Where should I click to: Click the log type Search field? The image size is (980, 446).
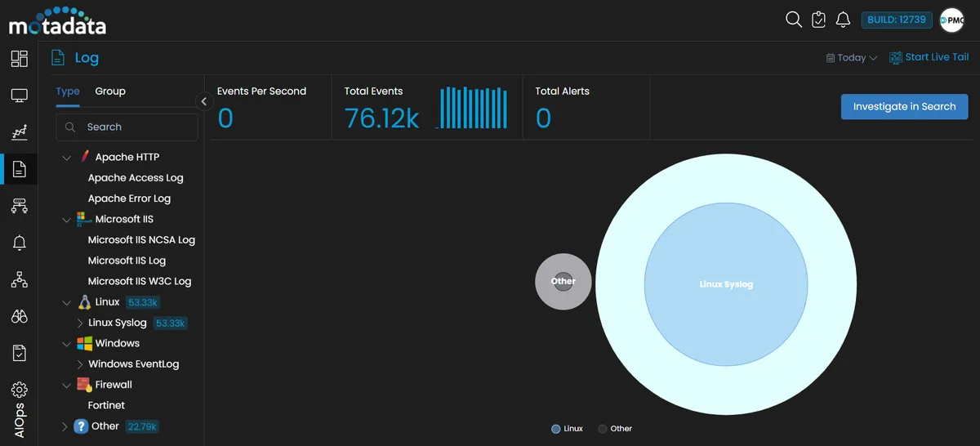tap(127, 127)
